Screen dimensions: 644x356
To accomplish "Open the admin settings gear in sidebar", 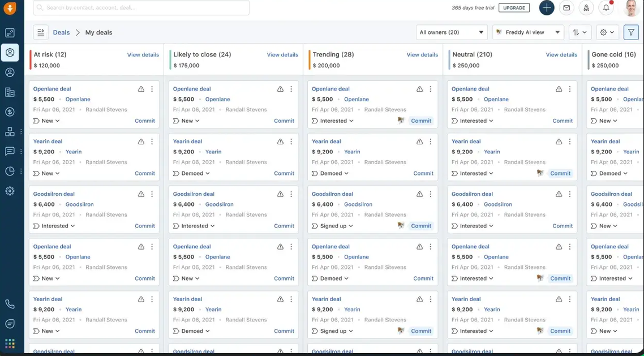I will [10, 191].
